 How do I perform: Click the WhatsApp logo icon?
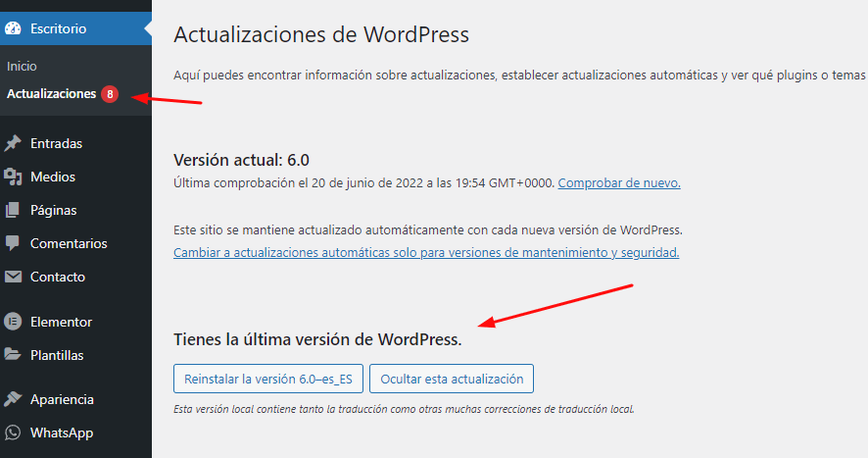coord(13,433)
